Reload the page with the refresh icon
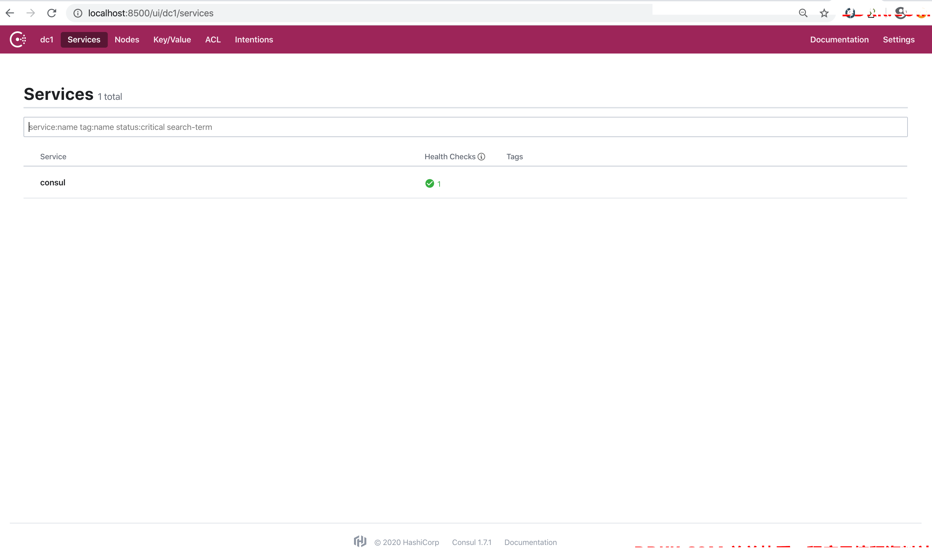Viewport: 932px width, 560px height. pyautogui.click(x=52, y=13)
